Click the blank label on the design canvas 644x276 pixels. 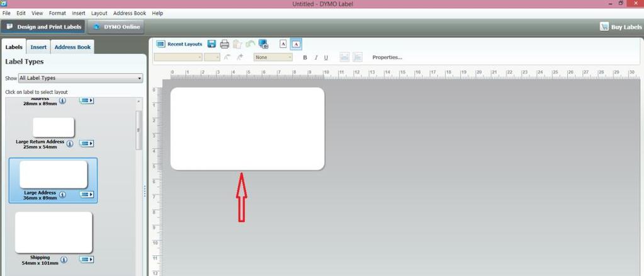point(247,129)
